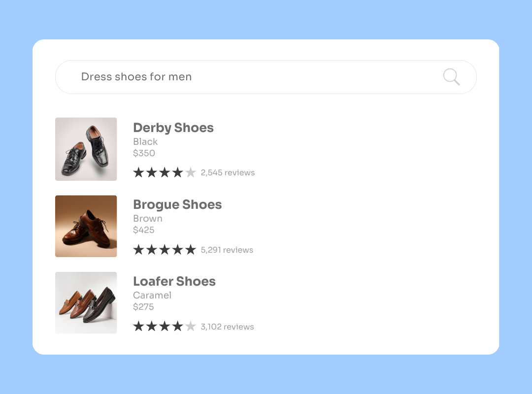View the 2,545 reviews for Derby Shoes

point(228,172)
